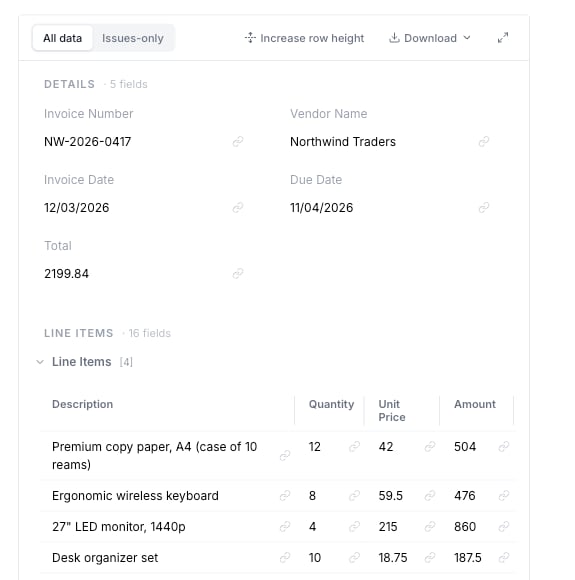This screenshot has width=575, height=580.
Task: Click link icon next to unit price 215
Action: 430,526
